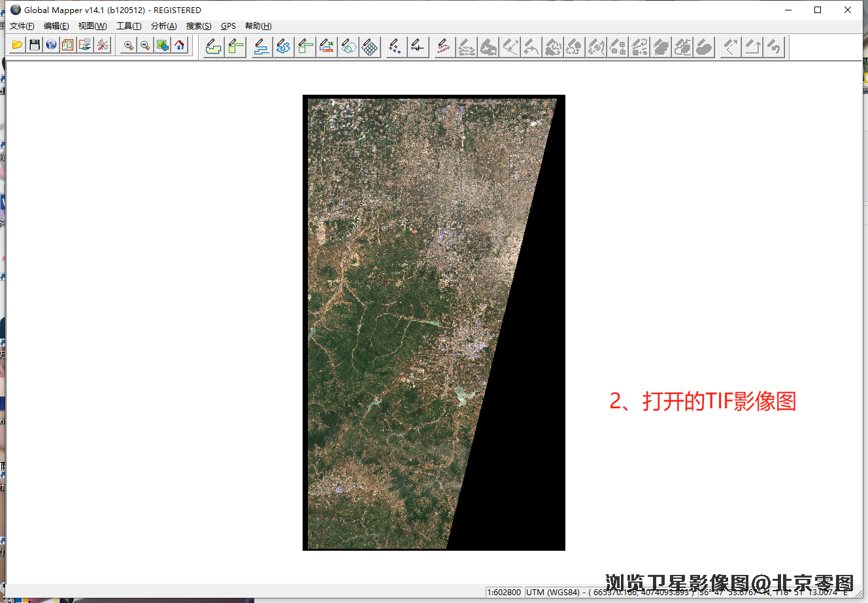Expand the 工具(T) menu
The image size is (868, 603).
click(x=129, y=26)
